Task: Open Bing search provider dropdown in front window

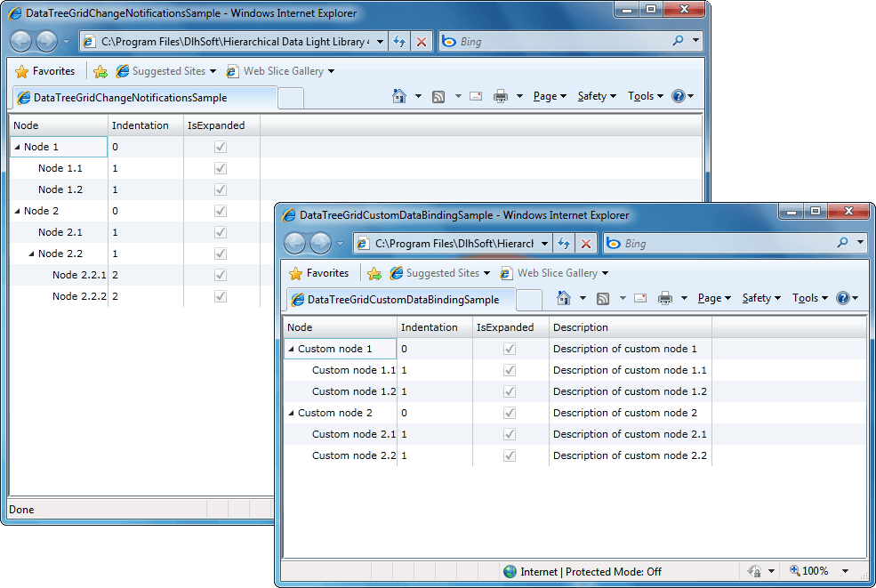Action: coord(860,243)
